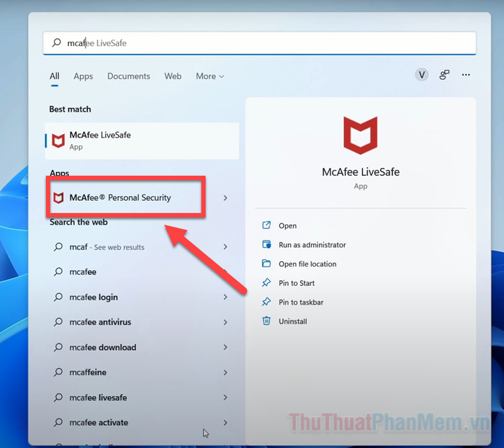Click McAfee LiveSafe title in details pane

click(361, 171)
